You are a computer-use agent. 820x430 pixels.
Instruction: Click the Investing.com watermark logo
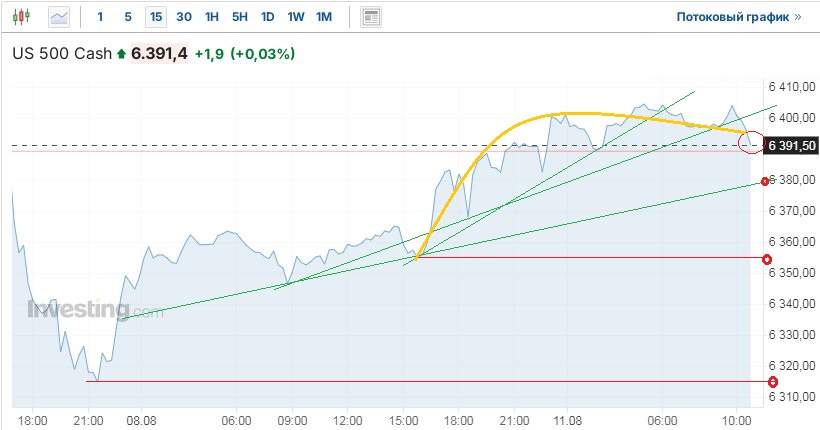(x=94, y=311)
